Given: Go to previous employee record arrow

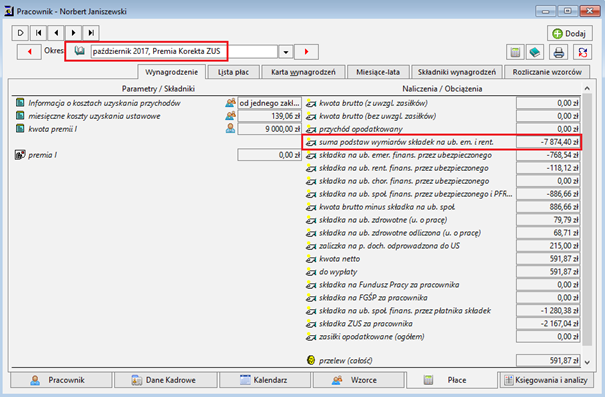Looking at the screenshot, I should [56, 33].
